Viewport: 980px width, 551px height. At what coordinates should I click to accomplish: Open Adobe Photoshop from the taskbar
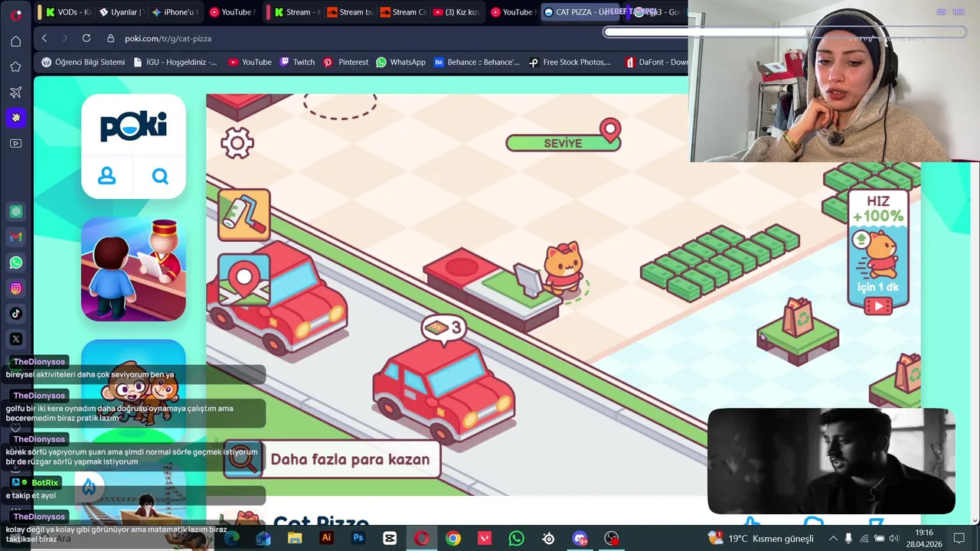coord(358,538)
